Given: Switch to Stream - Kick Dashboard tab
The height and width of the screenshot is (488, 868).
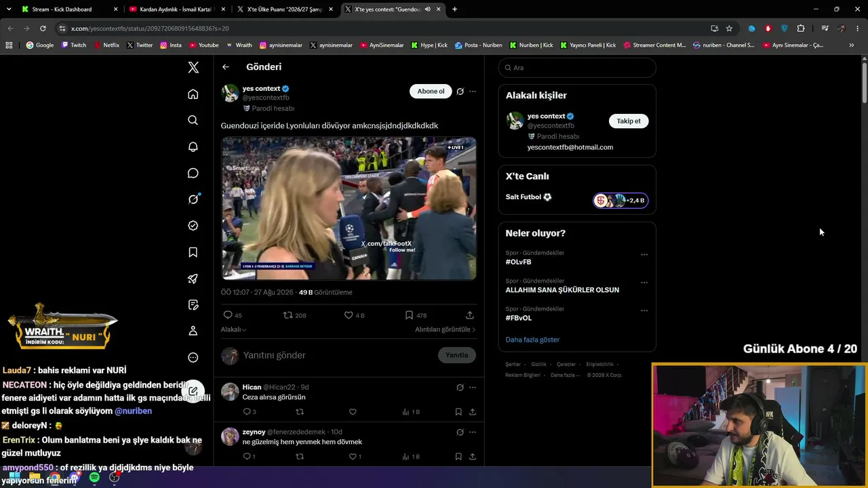Looking at the screenshot, I should [68, 9].
